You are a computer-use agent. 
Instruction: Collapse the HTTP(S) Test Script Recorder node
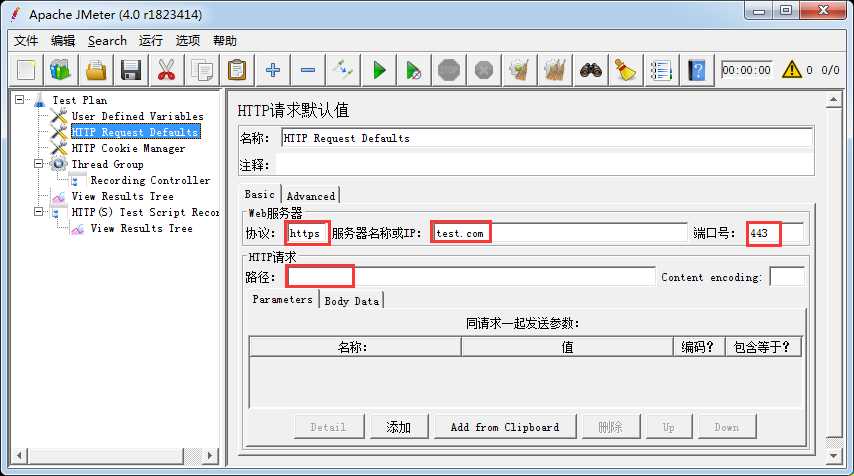tap(38, 211)
